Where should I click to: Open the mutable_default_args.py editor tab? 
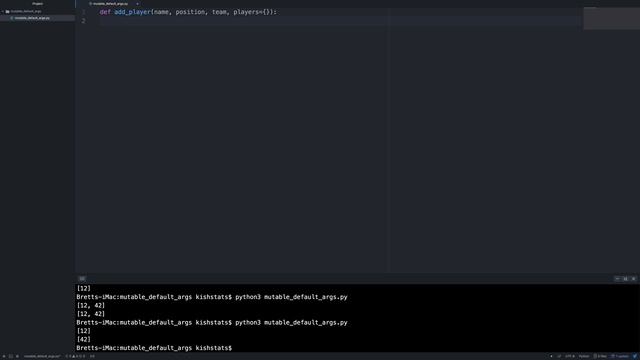110,4
